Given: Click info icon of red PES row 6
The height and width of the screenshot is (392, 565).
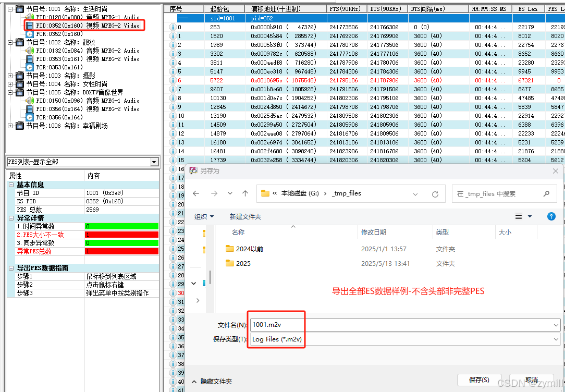Looking at the screenshot, I should (x=173, y=80).
